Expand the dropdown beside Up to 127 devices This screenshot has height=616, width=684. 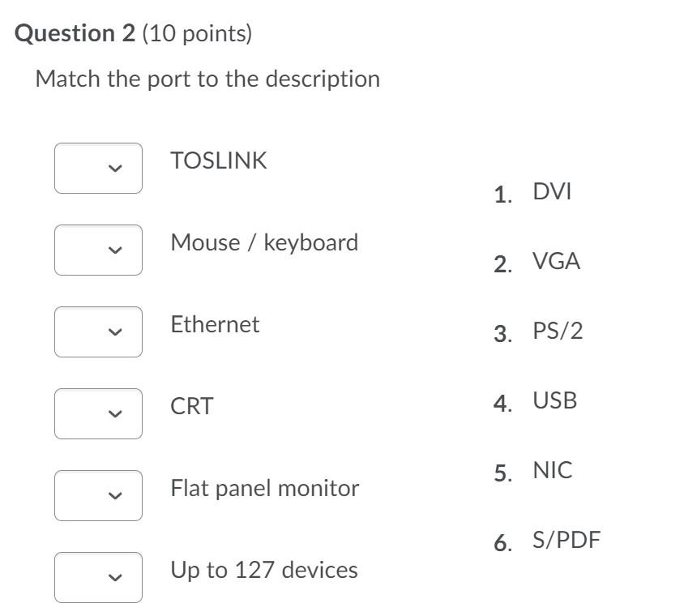tap(97, 577)
